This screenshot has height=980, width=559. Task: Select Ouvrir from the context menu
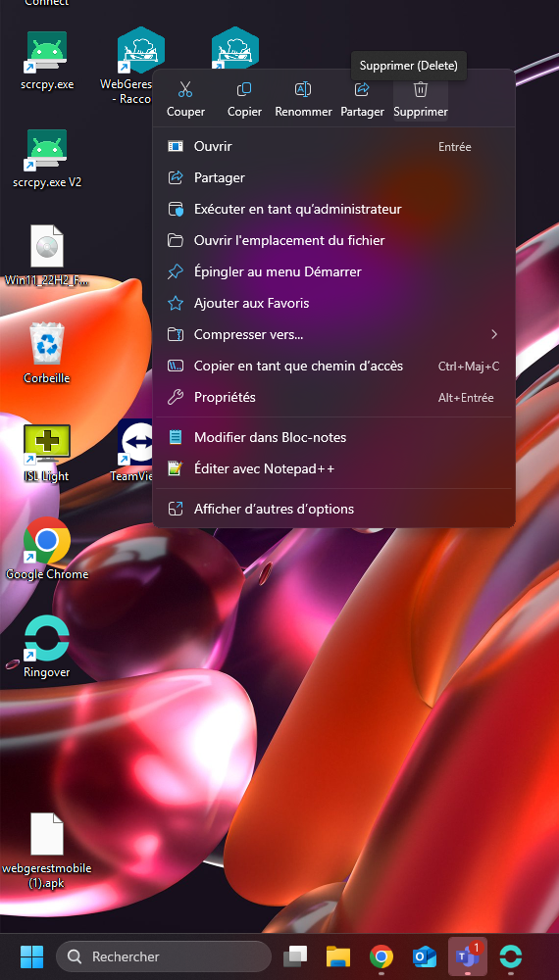333,146
